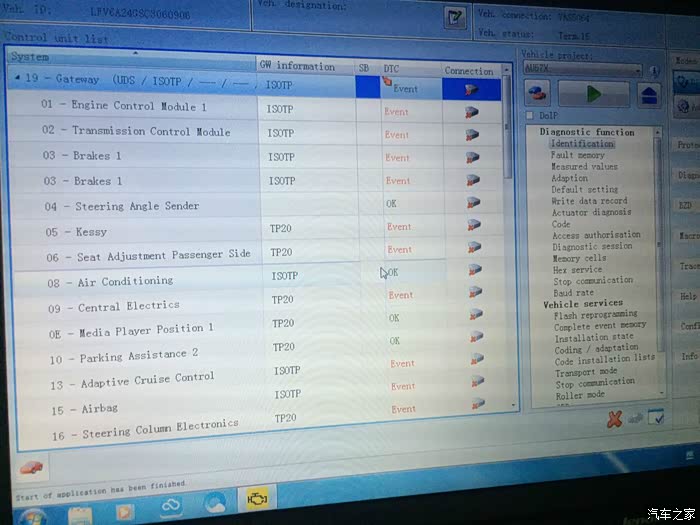Click the edit icon beside vehicle designation

(455, 15)
